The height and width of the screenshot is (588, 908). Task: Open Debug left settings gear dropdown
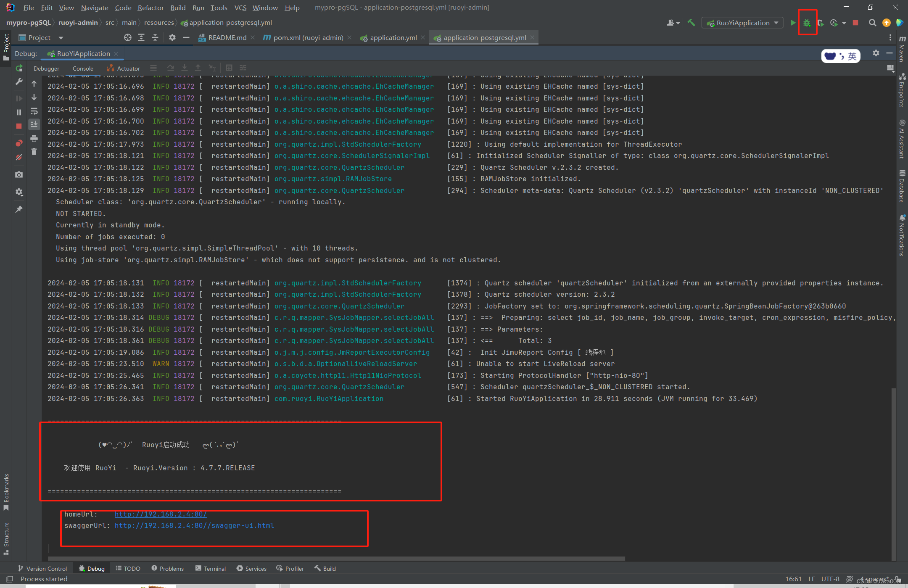coord(19,192)
